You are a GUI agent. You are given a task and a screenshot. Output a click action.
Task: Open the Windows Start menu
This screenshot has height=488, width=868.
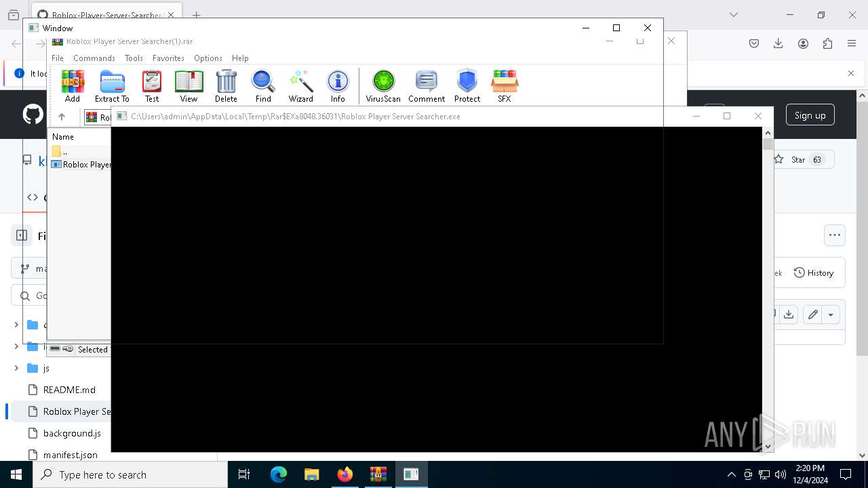(x=16, y=474)
